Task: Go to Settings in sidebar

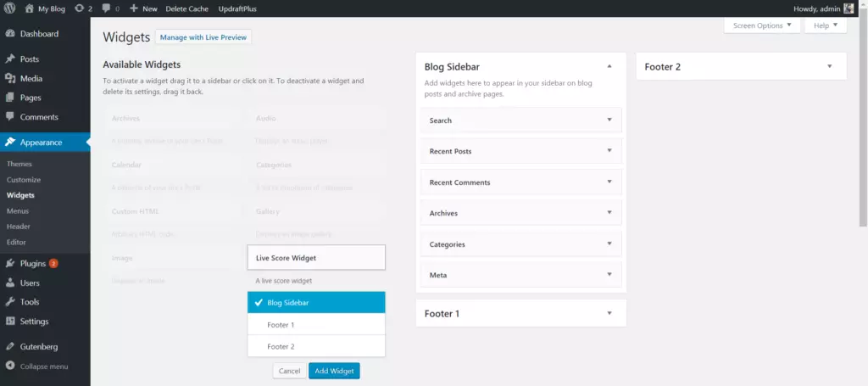Action: click(x=34, y=322)
